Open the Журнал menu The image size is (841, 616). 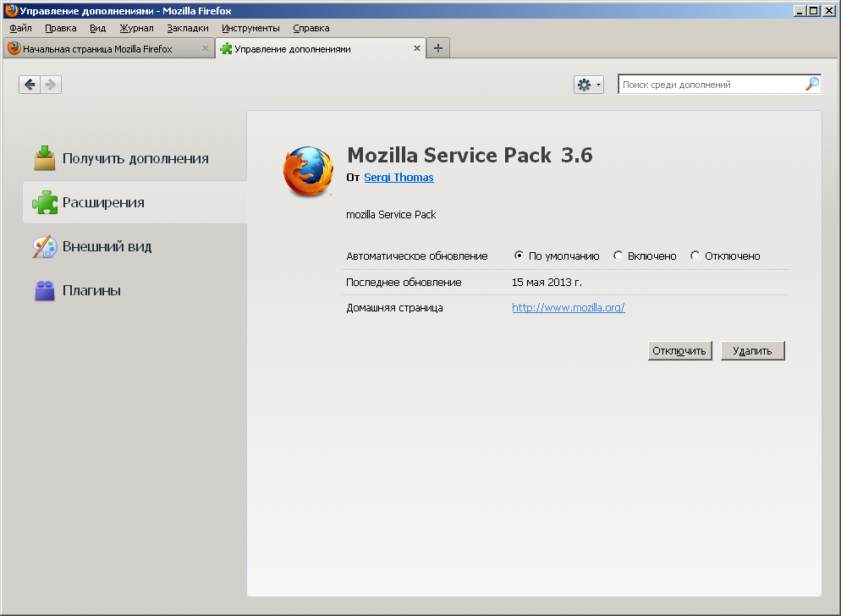[x=136, y=28]
